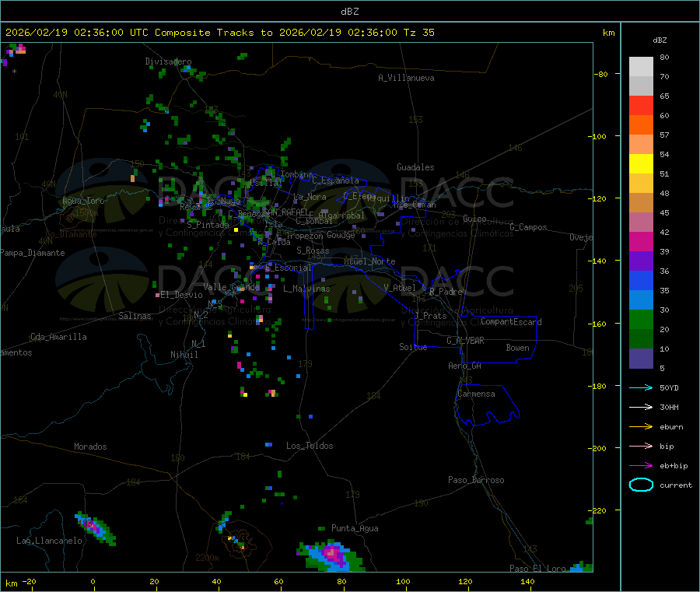Click the Carmensa map label

point(476,394)
